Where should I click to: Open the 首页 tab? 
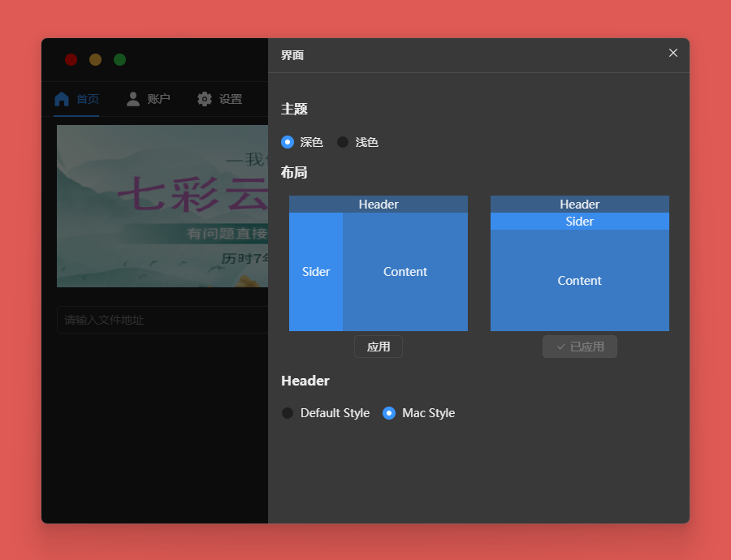click(x=88, y=99)
